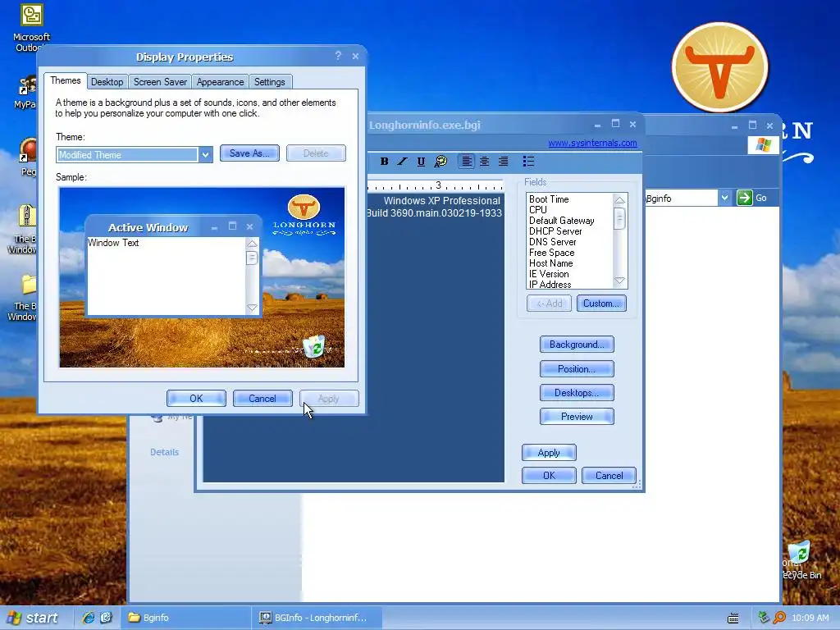The height and width of the screenshot is (630, 840).
Task: Click Go label in Explorer address bar
Action: pyautogui.click(x=760, y=199)
